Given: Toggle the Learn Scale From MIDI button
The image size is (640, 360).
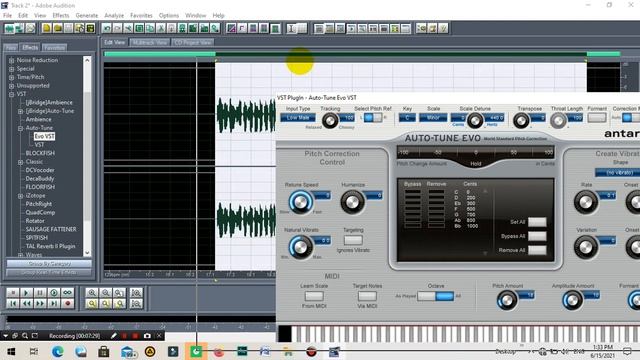Looking at the screenshot, I should tap(314, 296).
